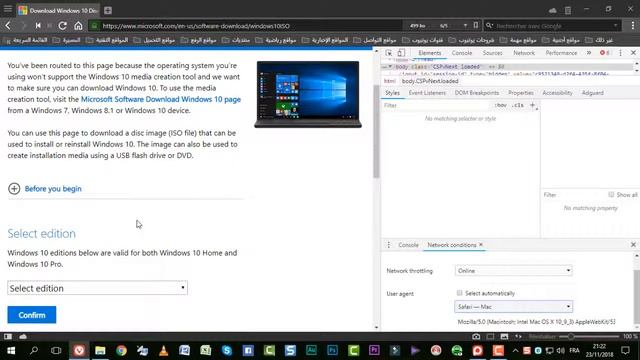This screenshot has height=360, width=640.
Task: Switch to the Network tab
Action: click(524, 53)
